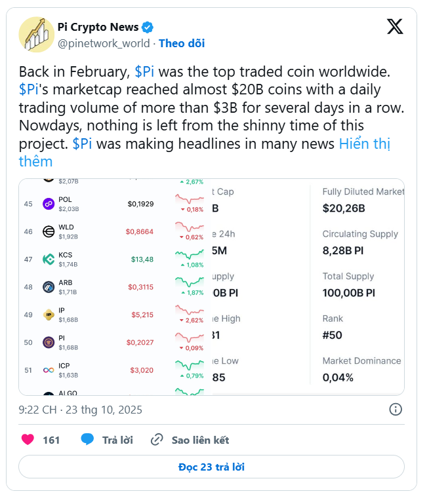Screen dimensions: 429x504
Task: Open the @pinetwork_world handle
Action: 104,43
